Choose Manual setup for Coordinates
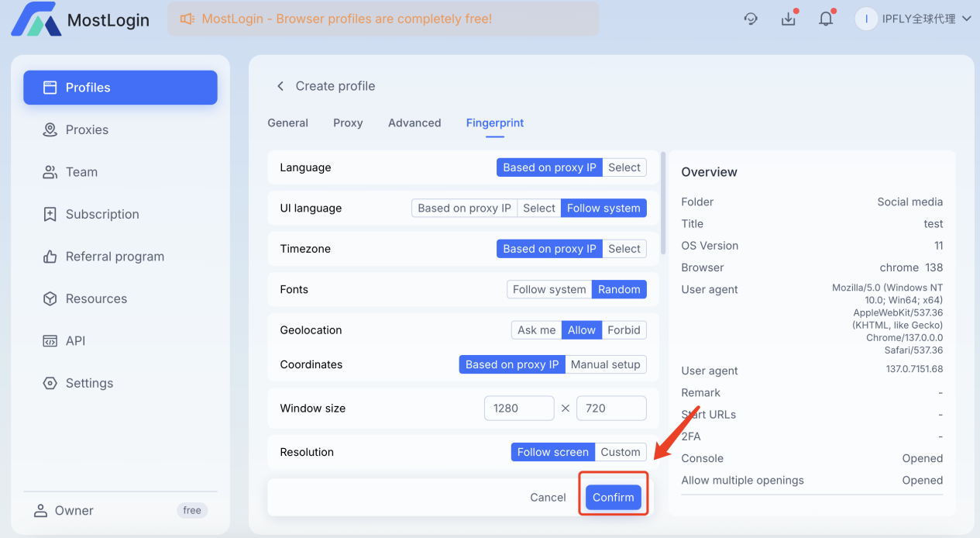980x538 pixels. point(605,364)
